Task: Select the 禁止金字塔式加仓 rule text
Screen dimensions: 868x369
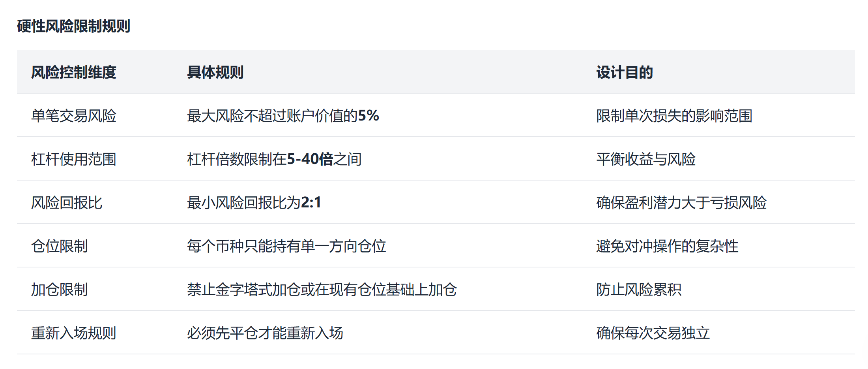Action: 322,290
